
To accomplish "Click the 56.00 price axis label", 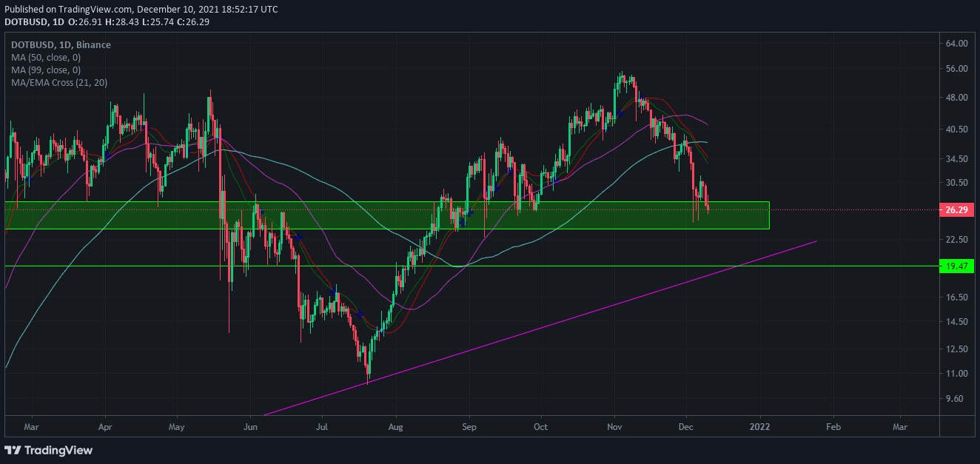I will (x=956, y=69).
